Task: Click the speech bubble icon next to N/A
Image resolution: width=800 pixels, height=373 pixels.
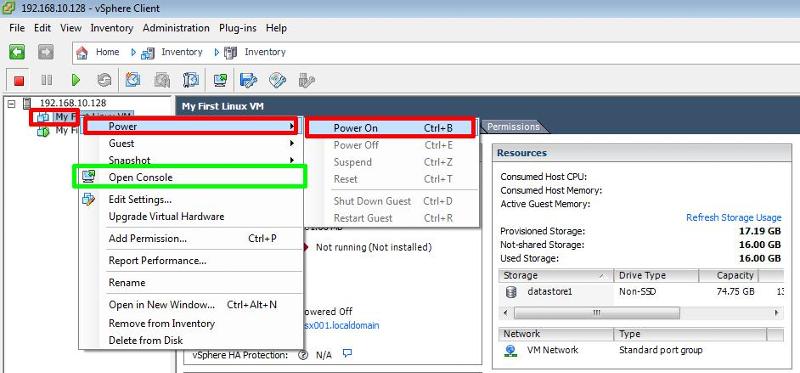Action: pos(347,353)
